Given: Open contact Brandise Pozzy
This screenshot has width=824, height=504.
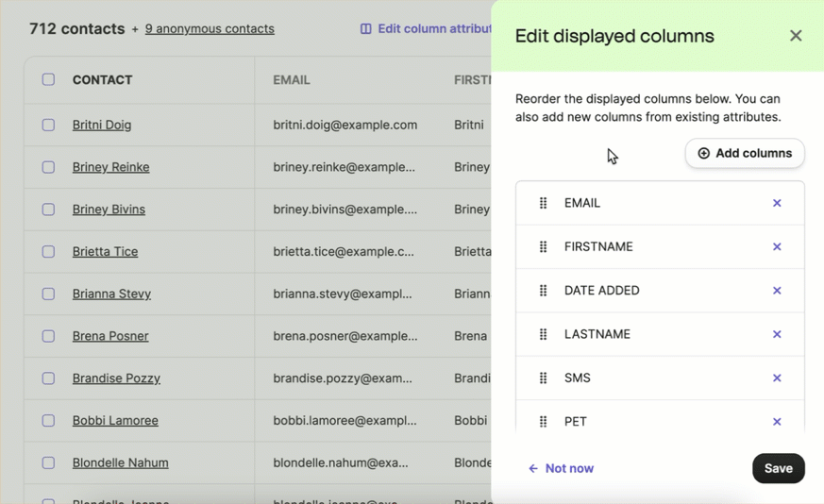Looking at the screenshot, I should point(116,378).
